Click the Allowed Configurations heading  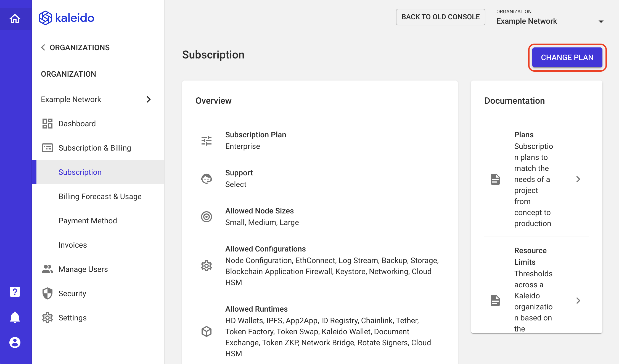tap(266, 249)
